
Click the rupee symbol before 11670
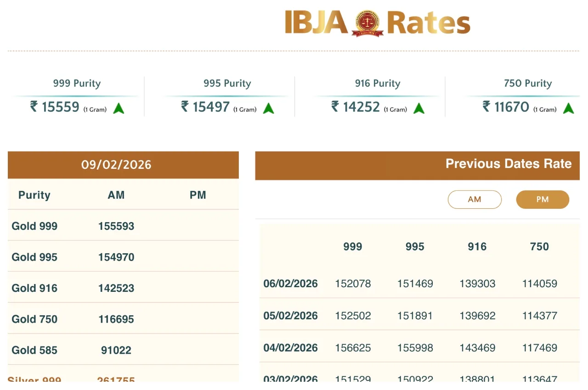click(x=485, y=106)
